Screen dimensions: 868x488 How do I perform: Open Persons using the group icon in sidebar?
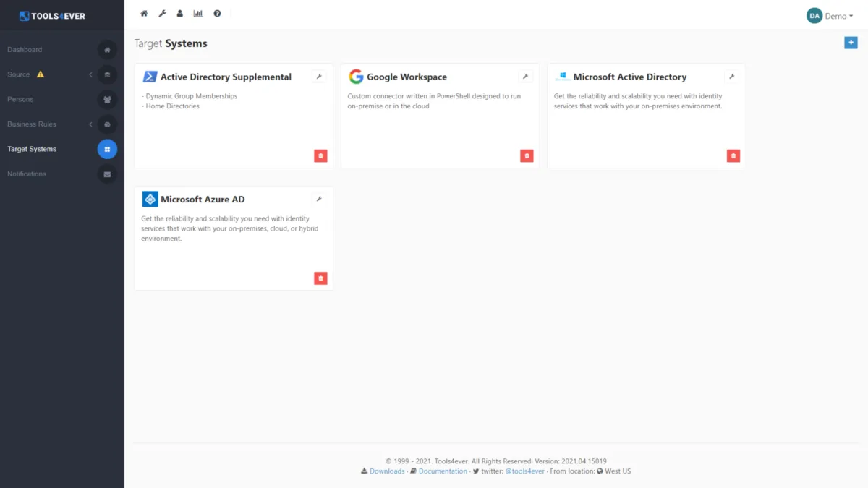coord(107,99)
